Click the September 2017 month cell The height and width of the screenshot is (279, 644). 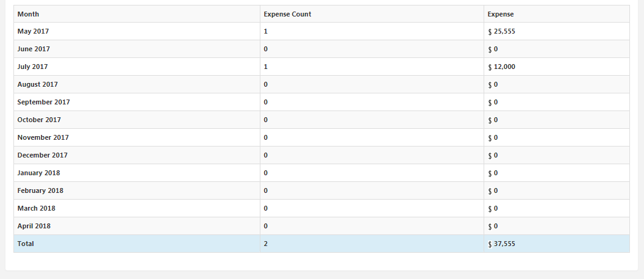point(43,102)
